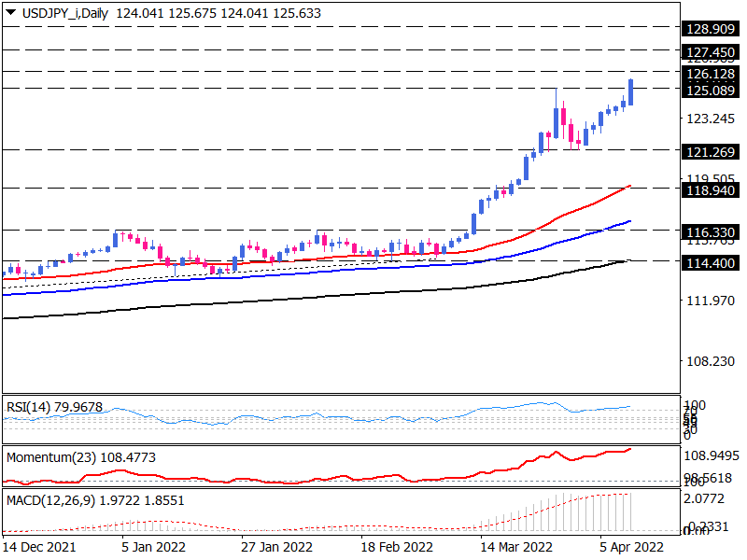Select the 127.450 price level label
The width and height of the screenshot is (747, 560).
711,52
